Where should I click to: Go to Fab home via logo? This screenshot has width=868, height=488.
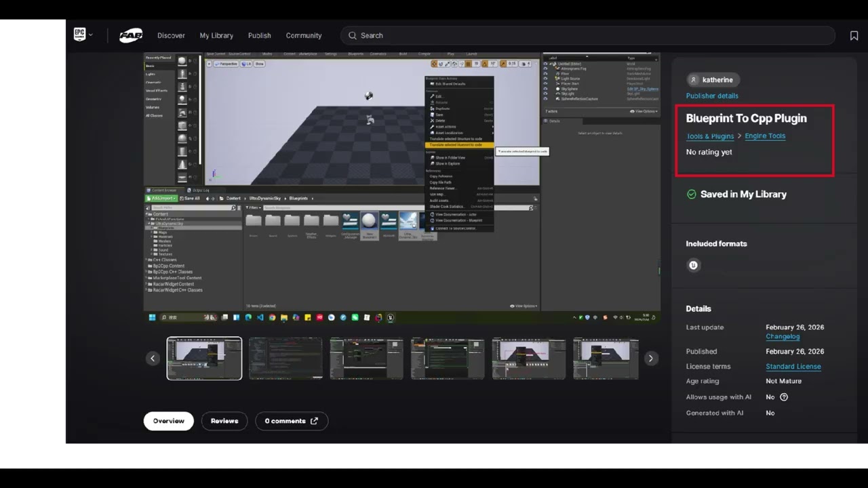pos(131,35)
